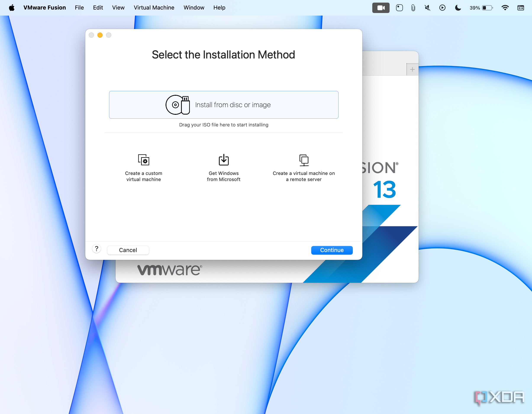
Task: Click the plus button in background window
Action: tap(412, 70)
